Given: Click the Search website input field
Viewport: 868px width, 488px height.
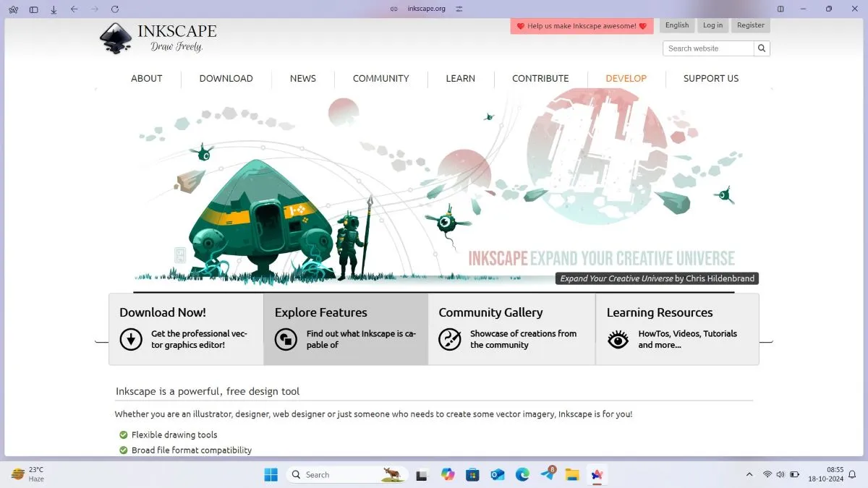Looking at the screenshot, I should click(x=708, y=48).
